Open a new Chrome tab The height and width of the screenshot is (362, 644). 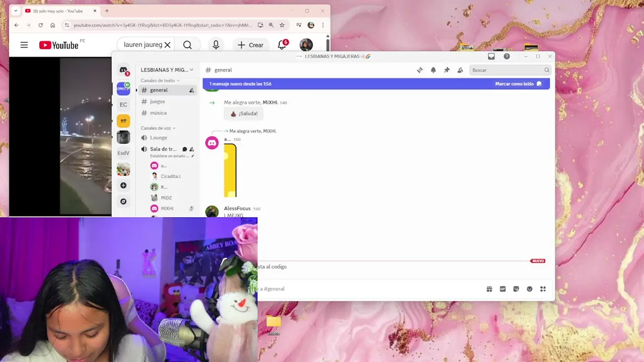(x=107, y=11)
